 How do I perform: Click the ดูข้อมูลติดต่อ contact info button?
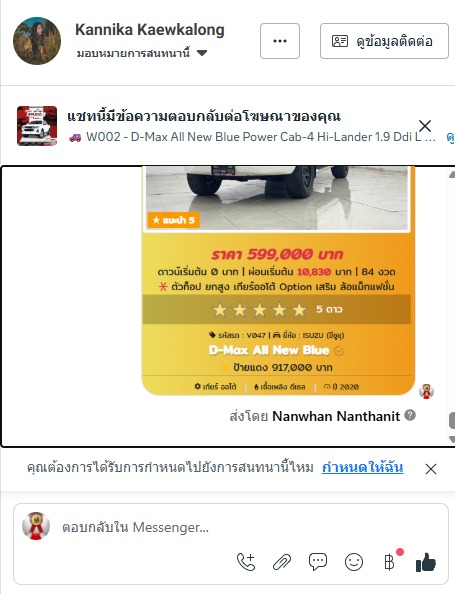(x=384, y=41)
